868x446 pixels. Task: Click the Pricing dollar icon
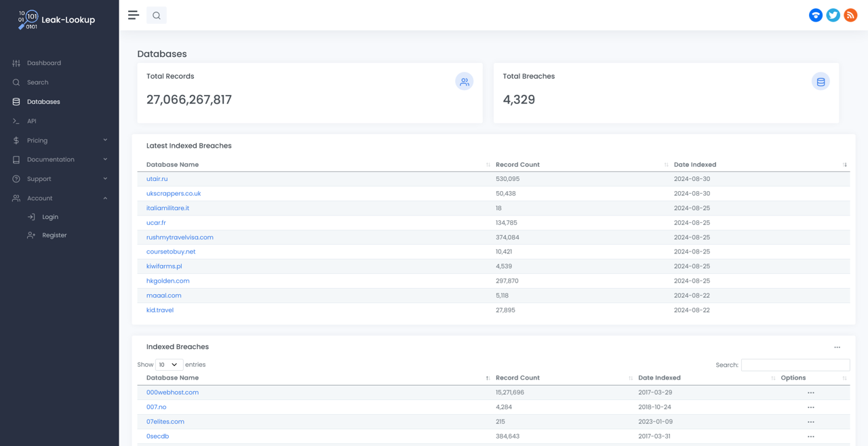pyautogui.click(x=16, y=140)
